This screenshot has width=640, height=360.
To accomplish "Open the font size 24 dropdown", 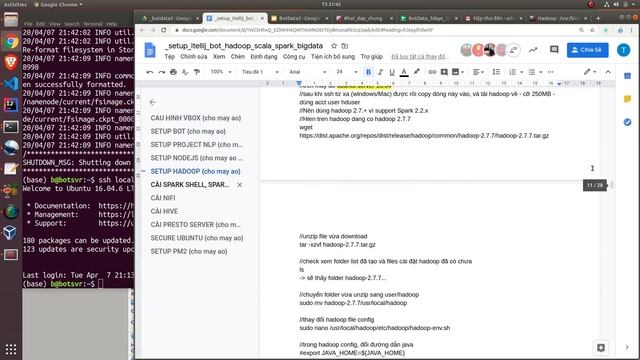I will tap(347, 72).
